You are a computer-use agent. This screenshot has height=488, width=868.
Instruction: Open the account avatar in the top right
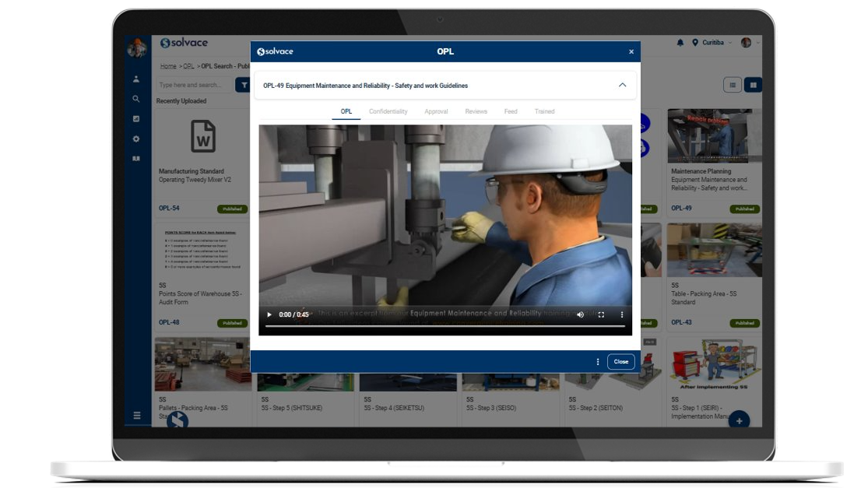(747, 43)
